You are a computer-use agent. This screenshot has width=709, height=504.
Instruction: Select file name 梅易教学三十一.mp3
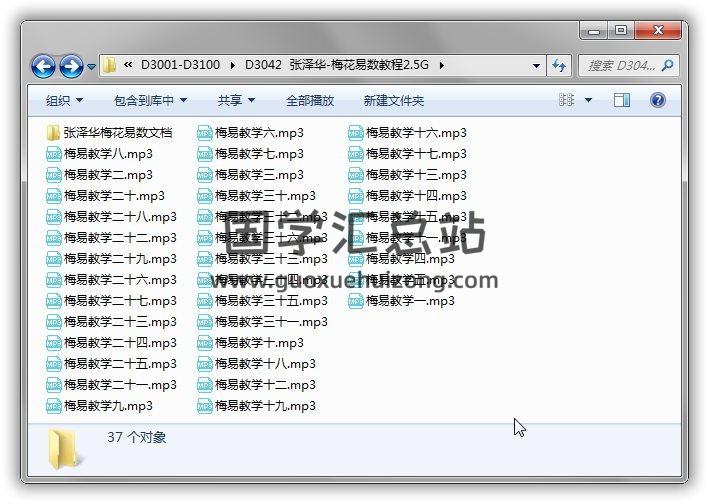coord(271,322)
